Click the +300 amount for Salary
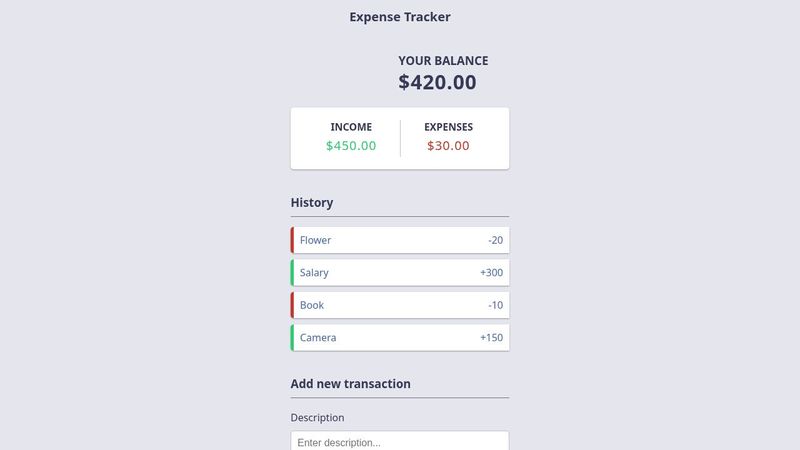Viewport: 800px width, 450px height. coord(491,272)
